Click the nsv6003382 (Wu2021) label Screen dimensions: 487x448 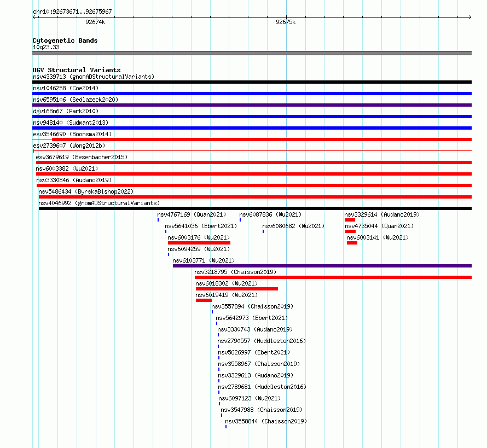67,168
